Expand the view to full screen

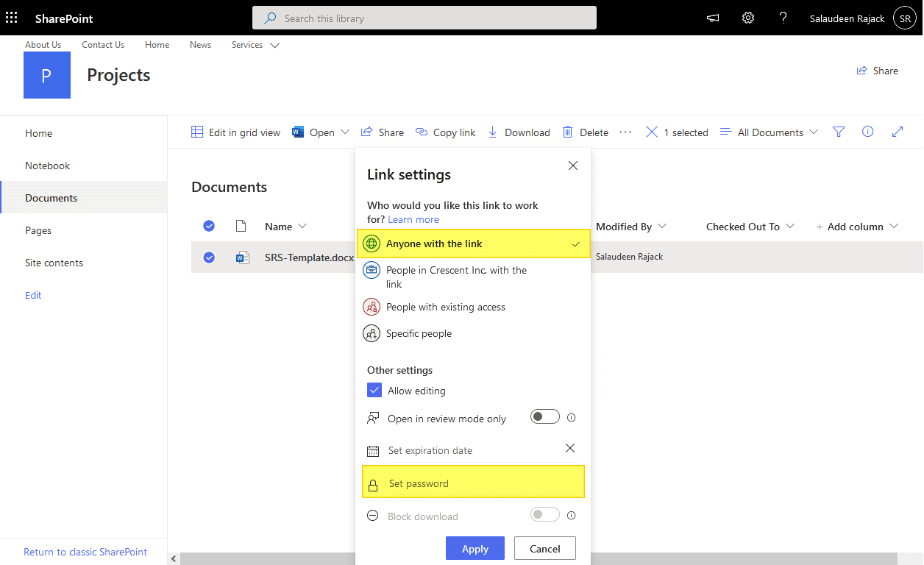coord(897,132)
